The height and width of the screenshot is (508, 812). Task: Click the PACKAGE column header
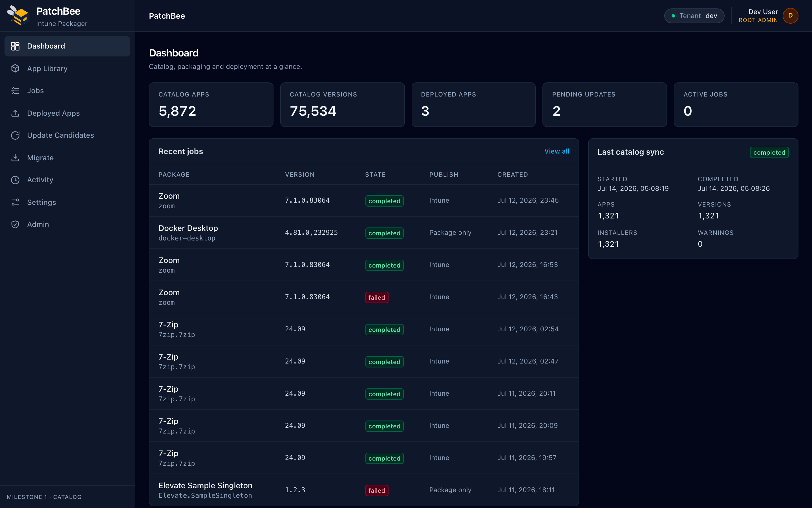174,174
